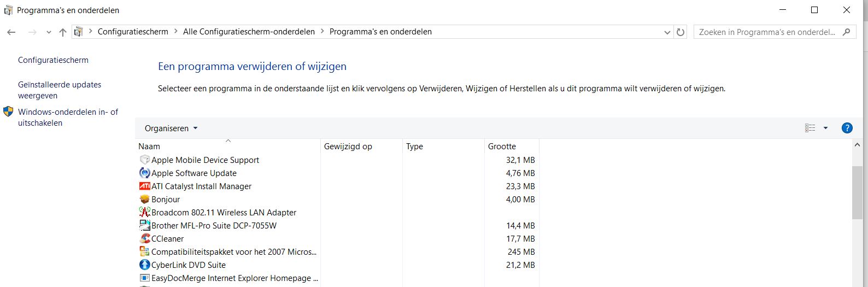Image resolution: width=868 pixels, height=287 pixels.
Task: Sort by the Type column header
Action: coord(443,146)
